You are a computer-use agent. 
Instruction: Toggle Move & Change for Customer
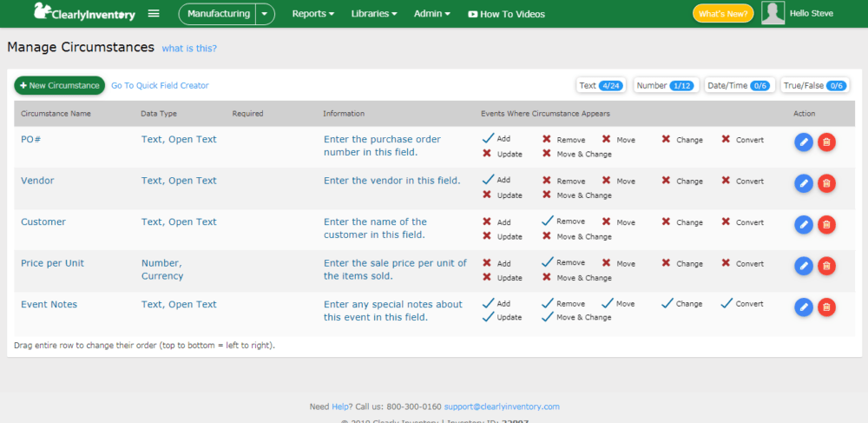tap(547, 236)
